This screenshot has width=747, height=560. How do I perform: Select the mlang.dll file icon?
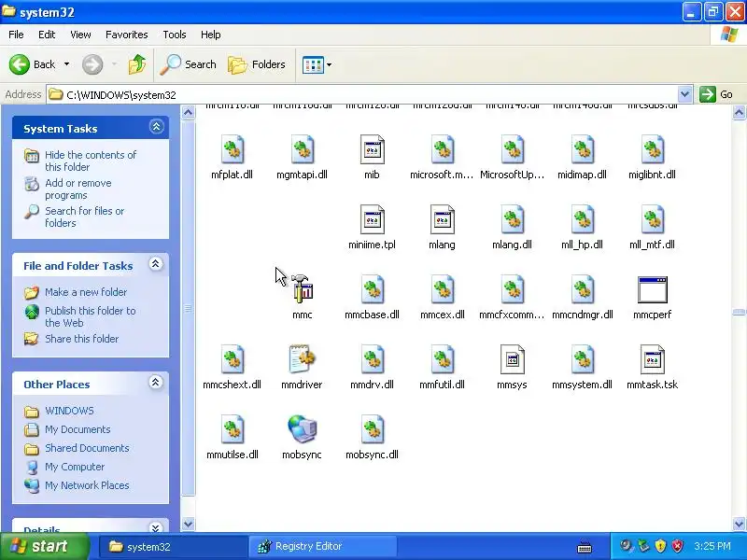tap(512, 219)
